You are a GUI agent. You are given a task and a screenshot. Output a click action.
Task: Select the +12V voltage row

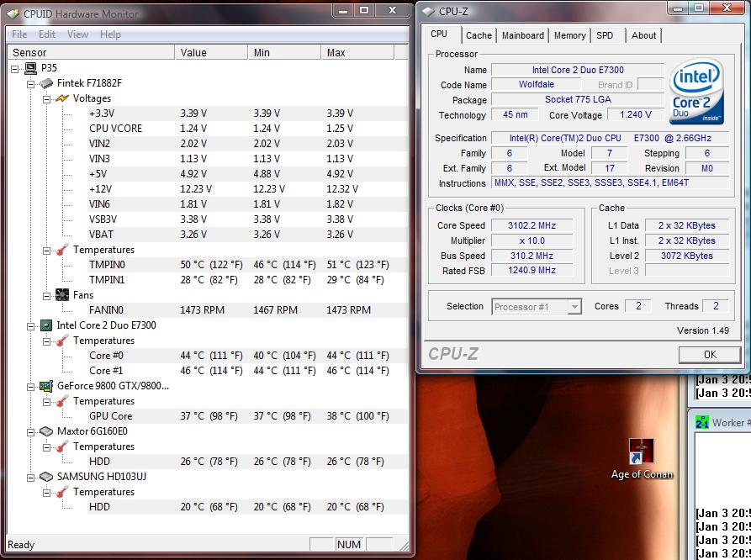pos(246,189)
